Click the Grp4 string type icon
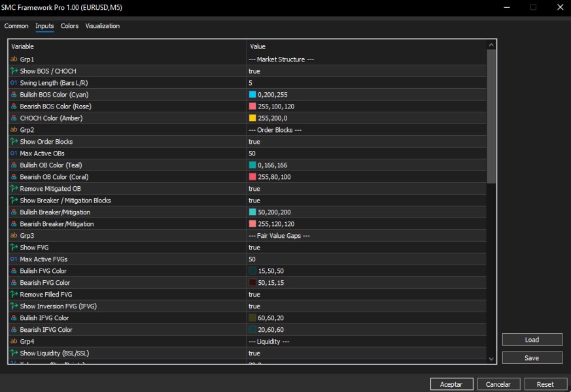571x392 pixels. tap(14, 341)
